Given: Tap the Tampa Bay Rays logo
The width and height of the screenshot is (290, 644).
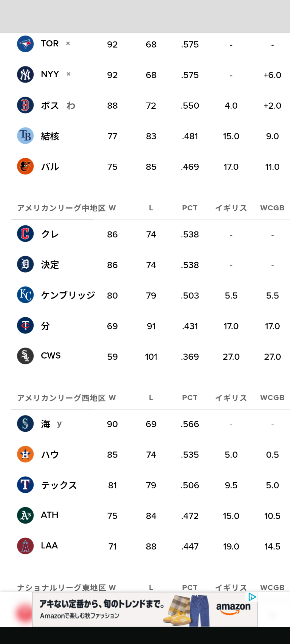Looking at the screenshot, I should point(25,136).
